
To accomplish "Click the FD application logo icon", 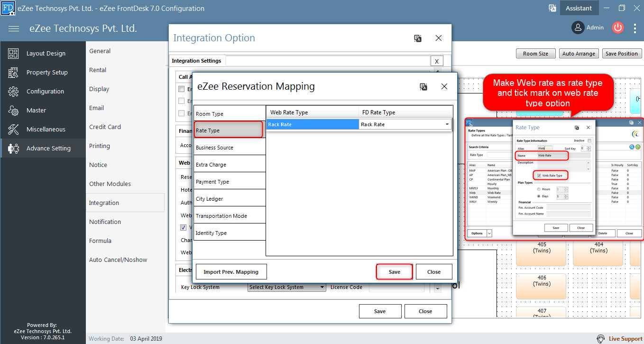I will 8,8.
